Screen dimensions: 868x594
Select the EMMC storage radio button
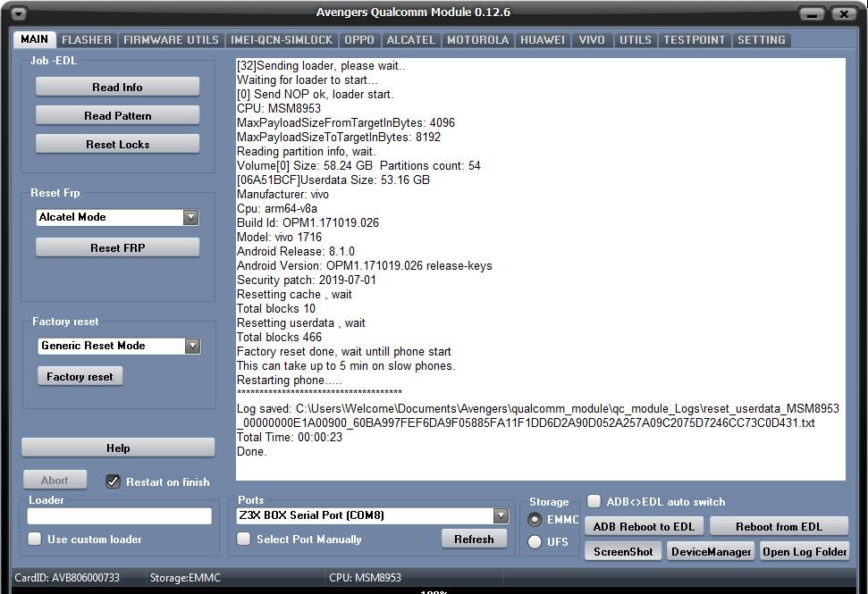point(535,520)
